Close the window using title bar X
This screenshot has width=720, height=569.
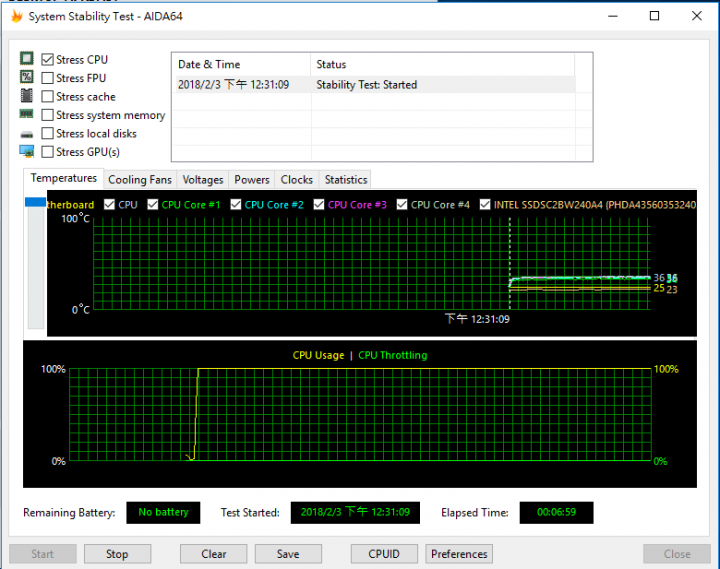pos(697,16)
